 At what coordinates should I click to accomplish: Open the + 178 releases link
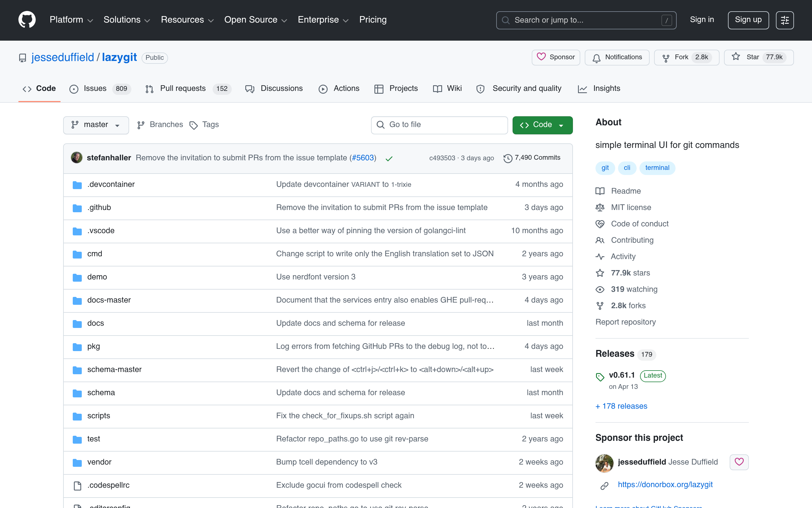[x=621, y=406]
